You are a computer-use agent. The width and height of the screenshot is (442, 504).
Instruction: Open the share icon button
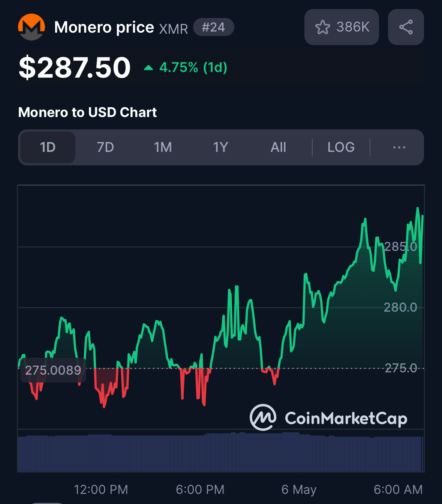pos(406,27)
